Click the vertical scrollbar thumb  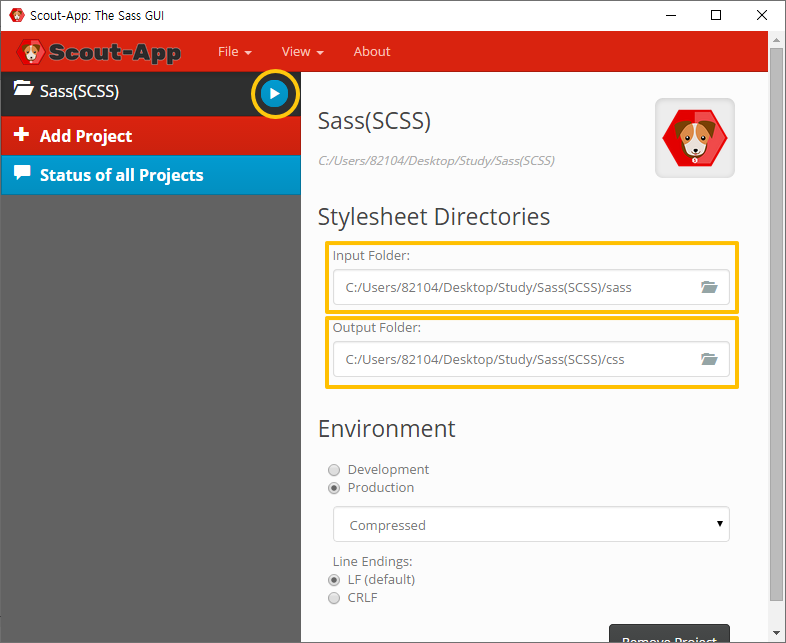[x=776, y=324]
